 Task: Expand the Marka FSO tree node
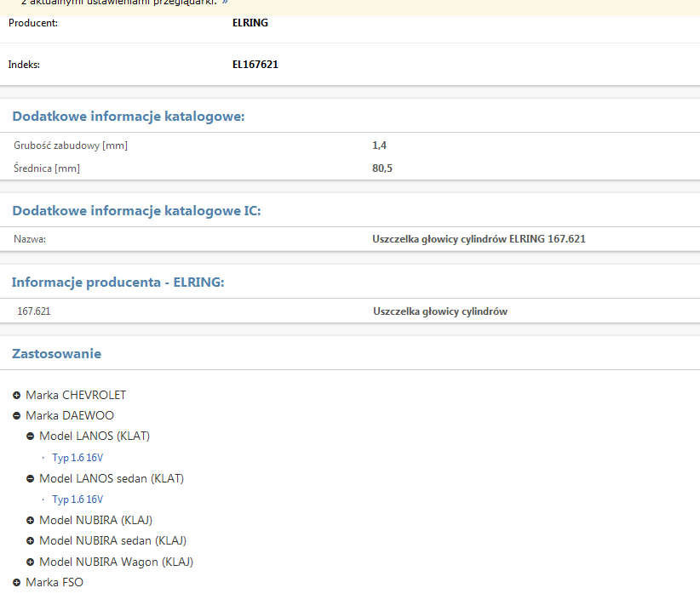(x=16, y=583)
